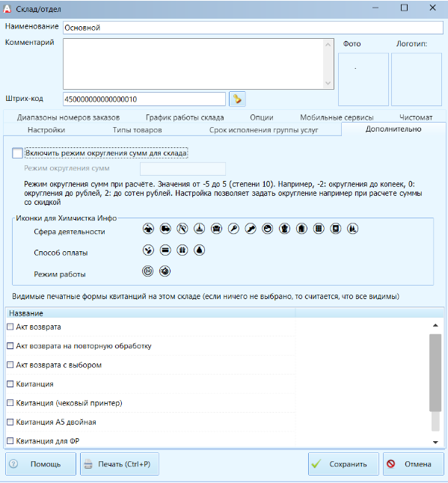Click the Фото image placeholder

[x=363, y=79]
